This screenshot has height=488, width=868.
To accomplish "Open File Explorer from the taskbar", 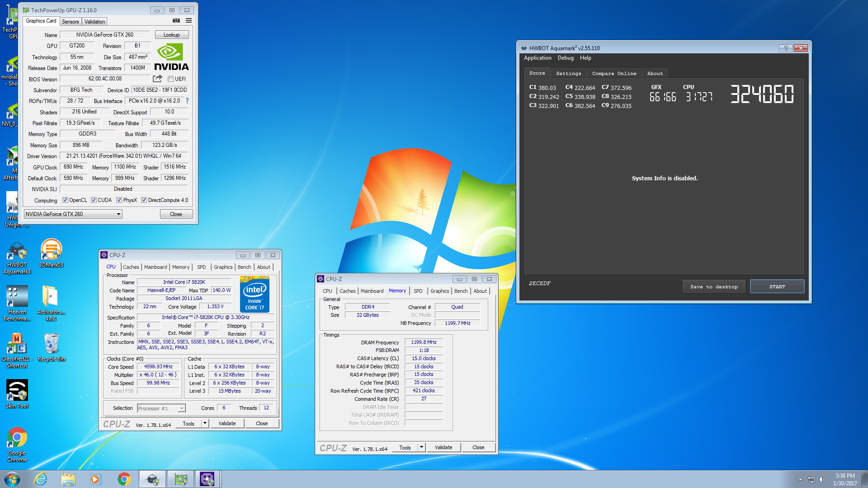I will [x=68, y=479].
